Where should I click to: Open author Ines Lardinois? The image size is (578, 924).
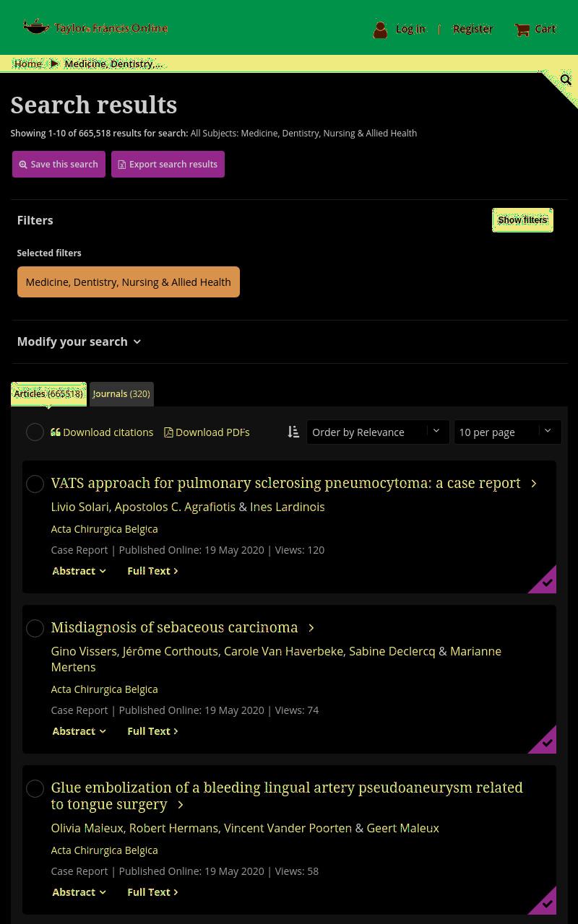(288, 507)
